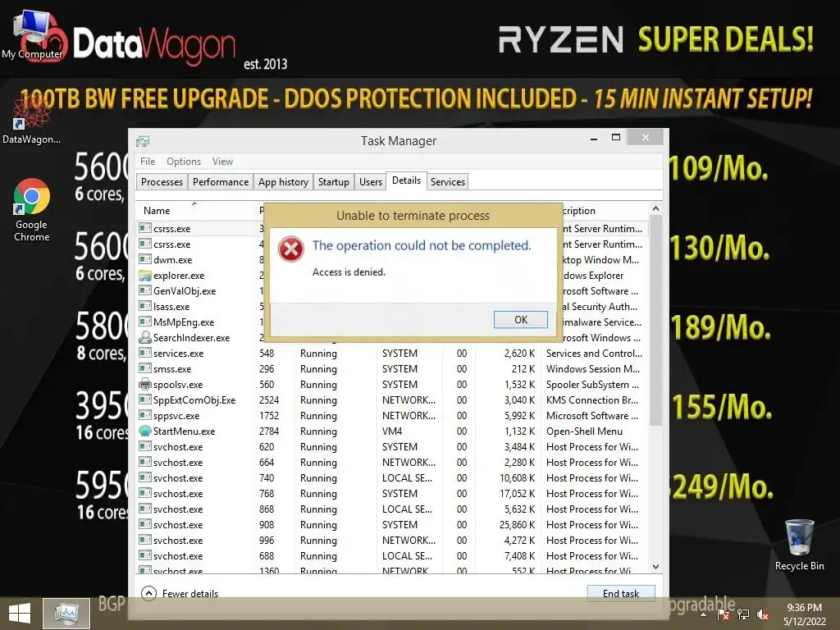Click the Task Manager title bar icon

(143, 141)
